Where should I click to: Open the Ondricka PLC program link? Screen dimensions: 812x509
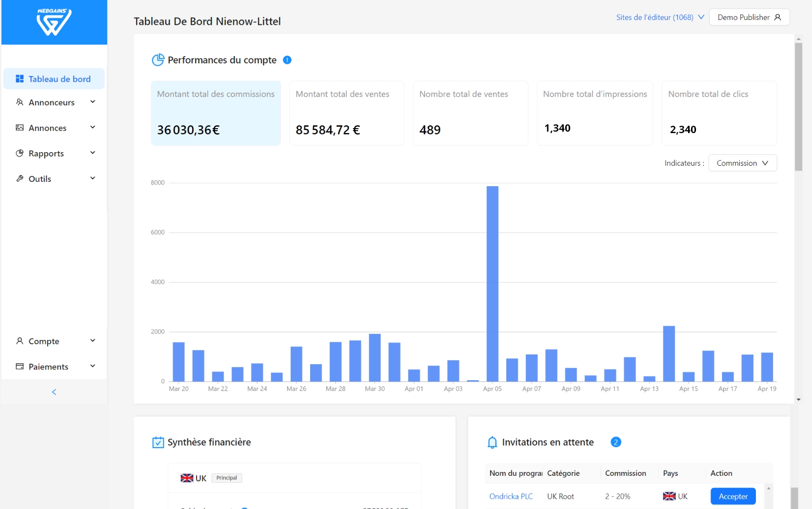pyautogui.click(x=511, y=496)
